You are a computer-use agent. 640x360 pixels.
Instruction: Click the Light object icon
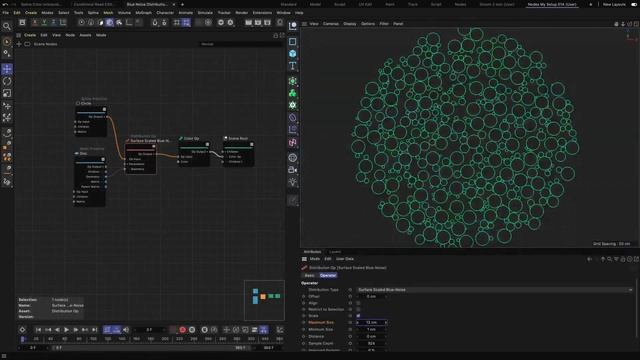[x=293, y=182]
